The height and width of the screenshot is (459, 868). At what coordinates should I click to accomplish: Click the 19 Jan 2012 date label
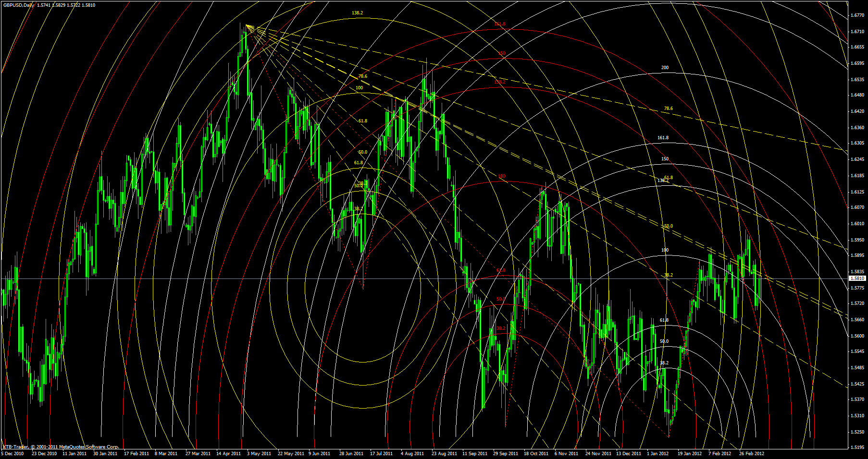[690, 453]
